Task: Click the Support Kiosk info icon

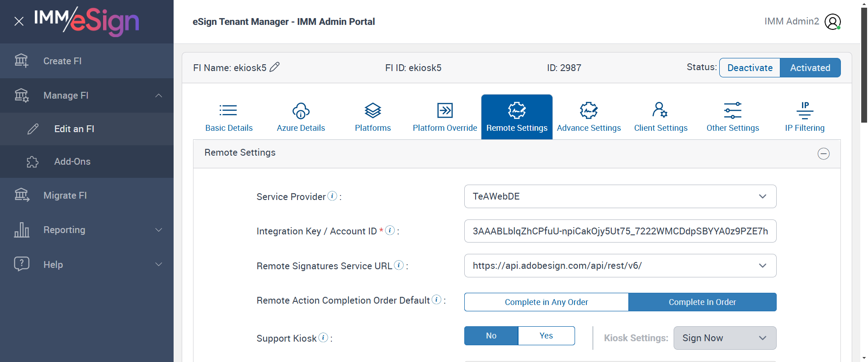Action: (323, 338)
